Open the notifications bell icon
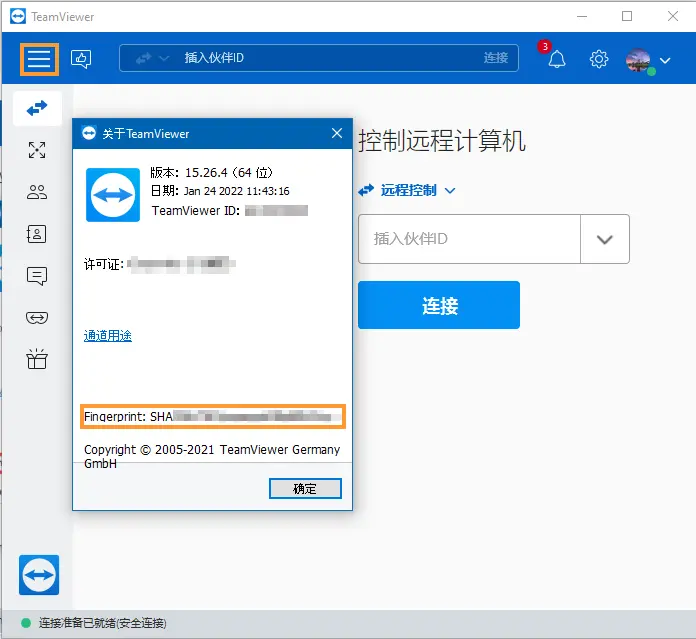This screenshot has height=639, width=696. coord(556,59)
